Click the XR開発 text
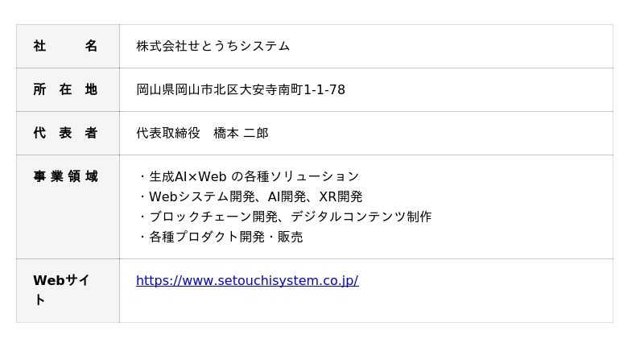The width and height of the screenshot is (644, 347). point(341,197)
